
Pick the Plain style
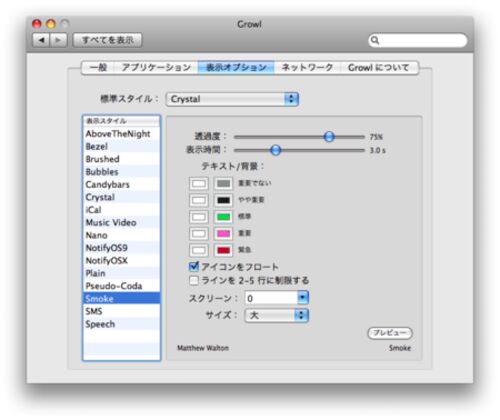122,273
